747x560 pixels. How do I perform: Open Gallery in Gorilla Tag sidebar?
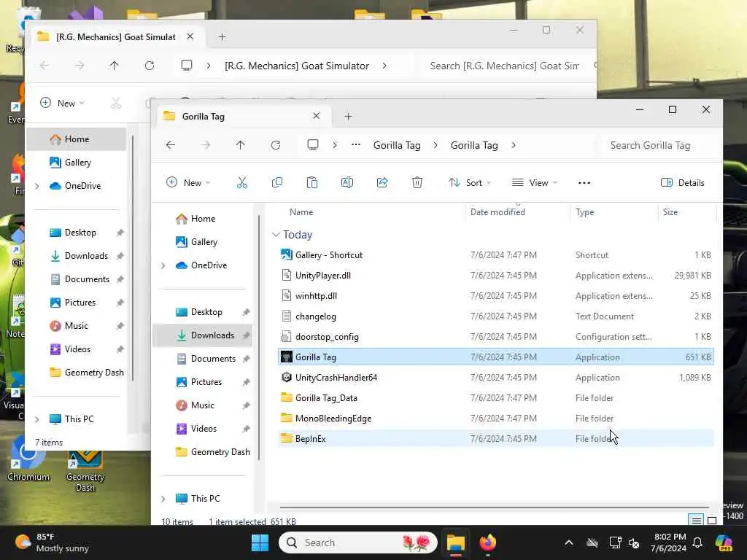204,242
